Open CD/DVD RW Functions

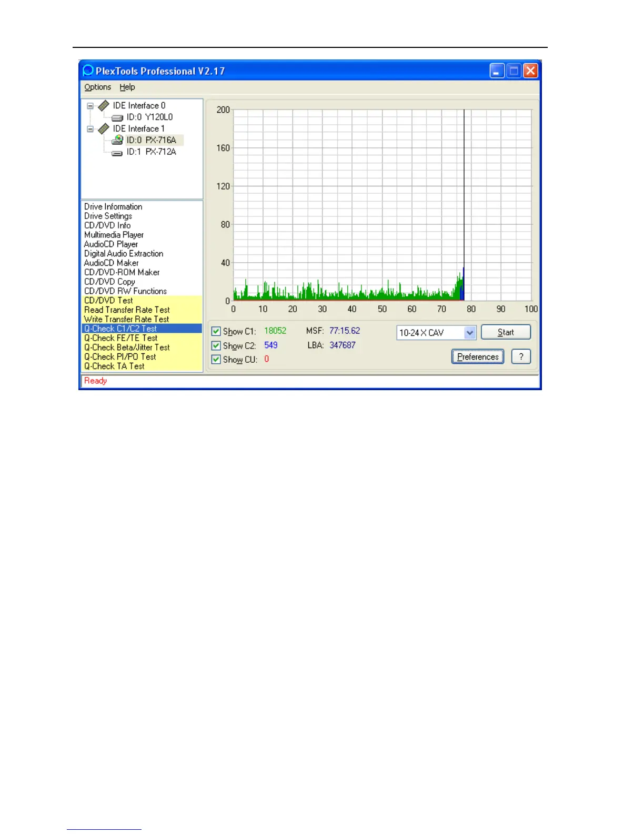point(125,291)
